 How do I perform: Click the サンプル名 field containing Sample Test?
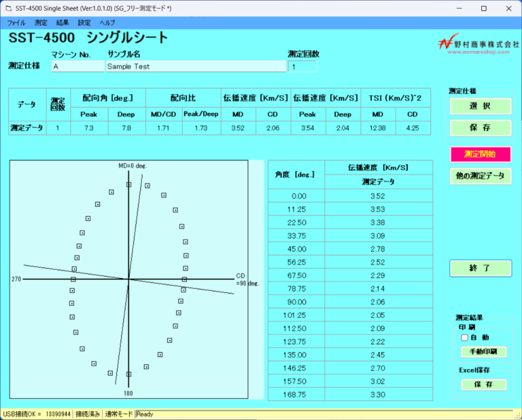(x=196, y=66)
